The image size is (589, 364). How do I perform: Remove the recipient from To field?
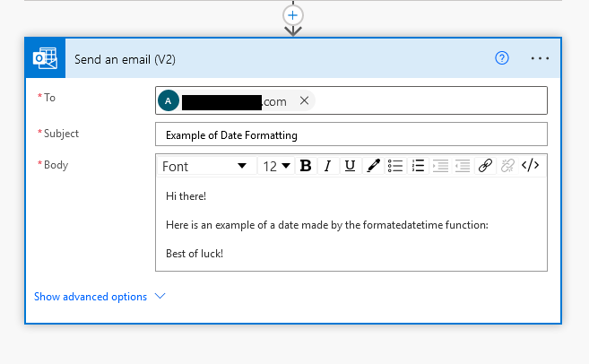304,101
